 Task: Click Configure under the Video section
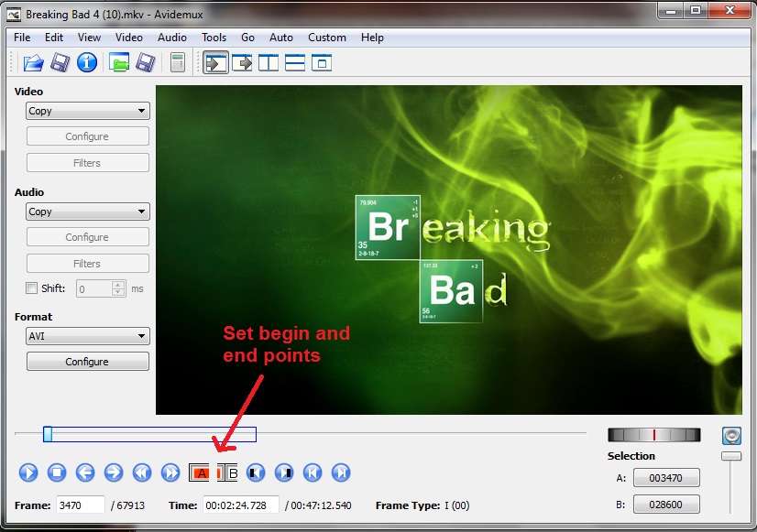pos(87,136)
